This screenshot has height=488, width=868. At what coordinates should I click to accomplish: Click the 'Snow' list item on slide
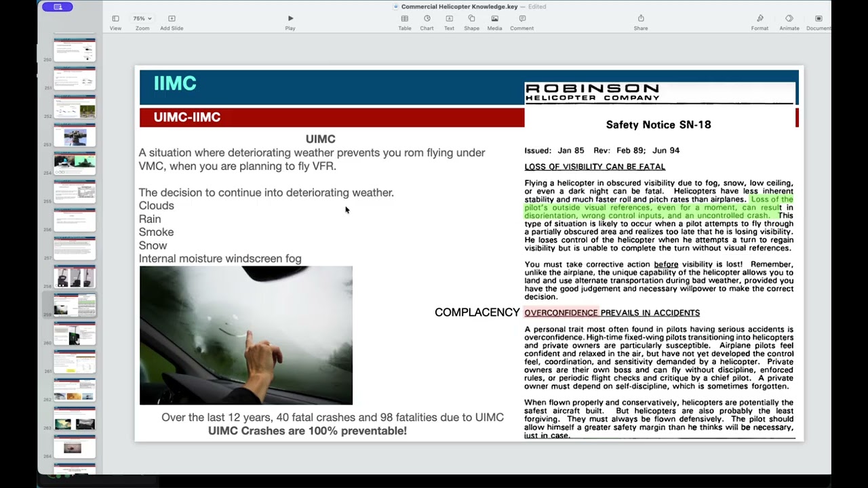click(x=153, y=245)
